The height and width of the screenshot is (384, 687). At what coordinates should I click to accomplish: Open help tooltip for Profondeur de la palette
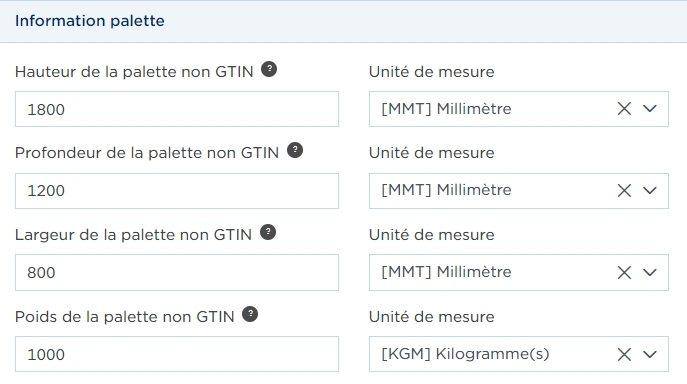pos(295,150)
